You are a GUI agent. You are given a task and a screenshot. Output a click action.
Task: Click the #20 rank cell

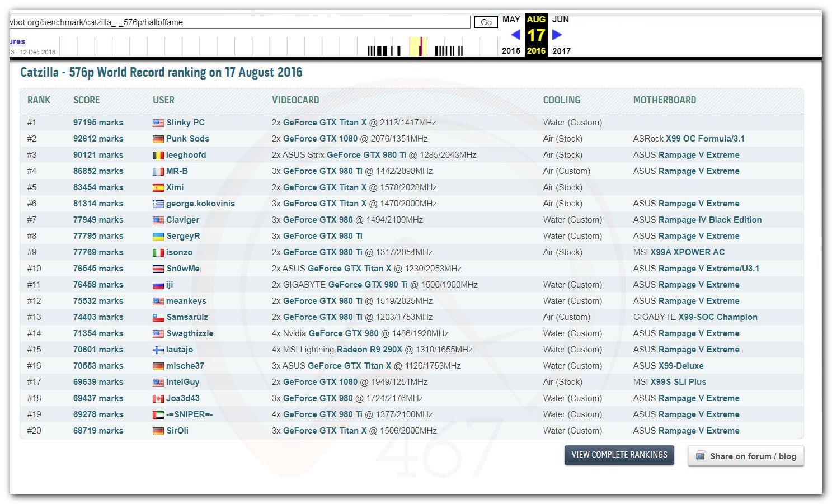pos(34,431)
